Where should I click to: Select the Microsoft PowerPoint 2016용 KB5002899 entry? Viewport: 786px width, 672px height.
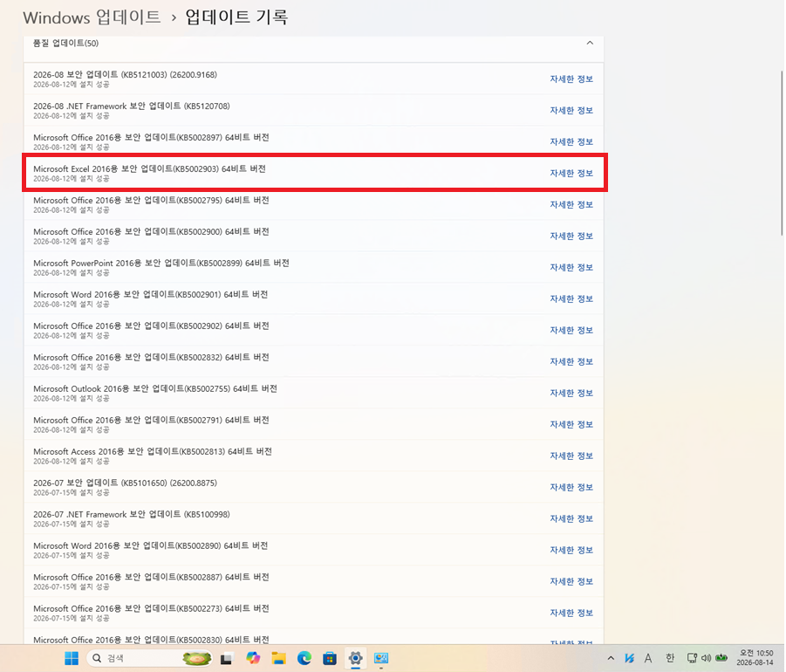pyautogui.click(x=314, y=267)
